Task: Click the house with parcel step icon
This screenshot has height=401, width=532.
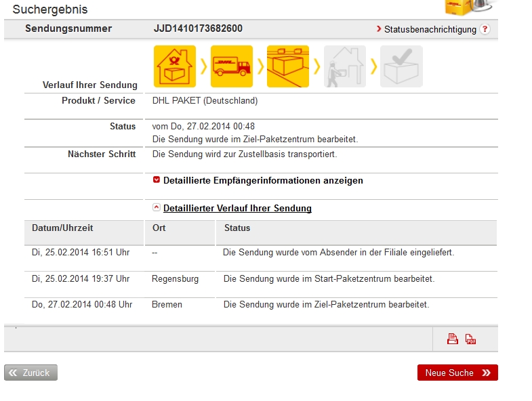Action: pyautogui.click(x=175, y=66)
